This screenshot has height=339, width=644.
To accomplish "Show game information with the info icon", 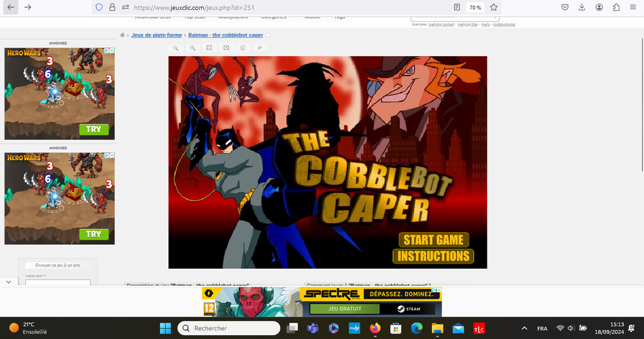I will pos(243,48).
